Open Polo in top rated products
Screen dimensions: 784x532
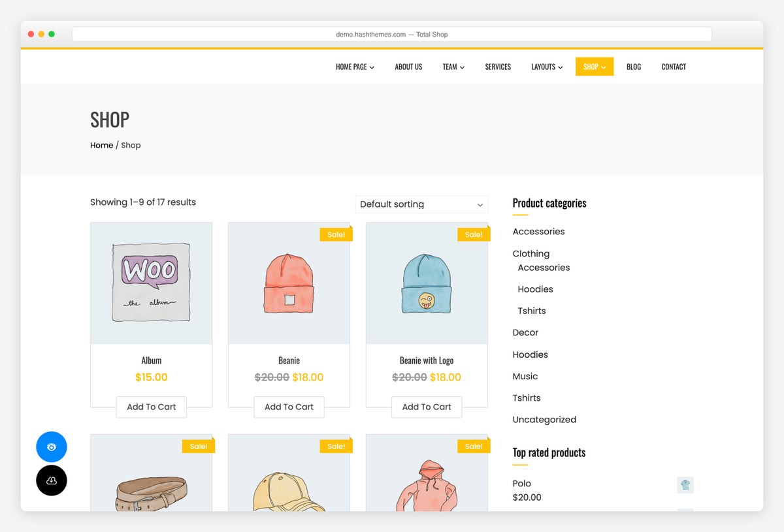(522, 484)
